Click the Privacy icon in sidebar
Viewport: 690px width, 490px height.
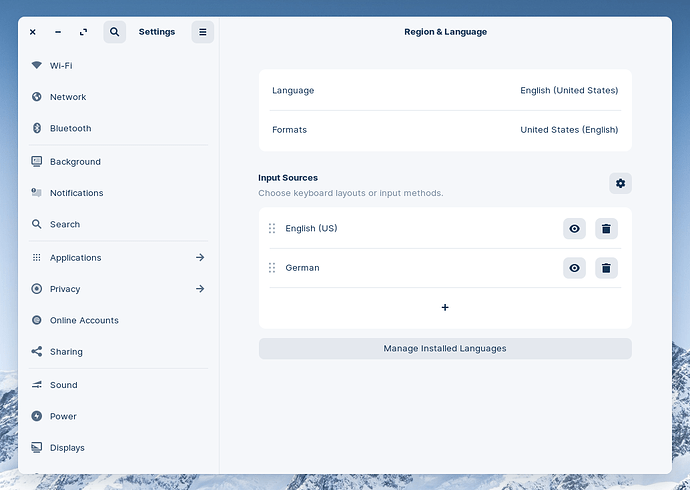[x=37, y=289]
